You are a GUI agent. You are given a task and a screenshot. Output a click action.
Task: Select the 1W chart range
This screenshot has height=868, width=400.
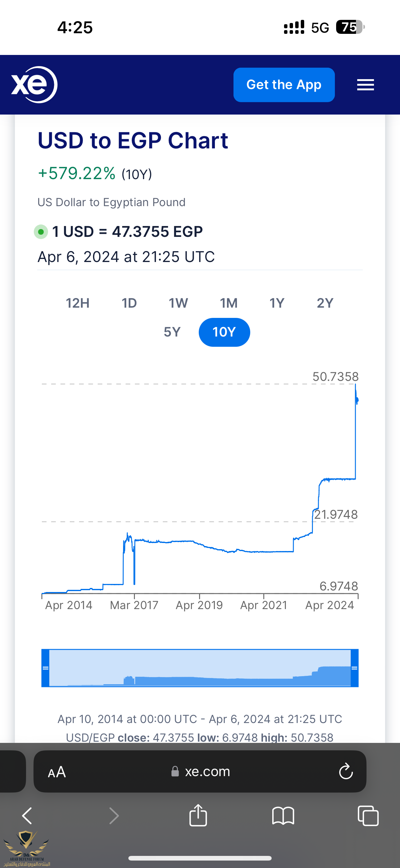click(178, 303)
